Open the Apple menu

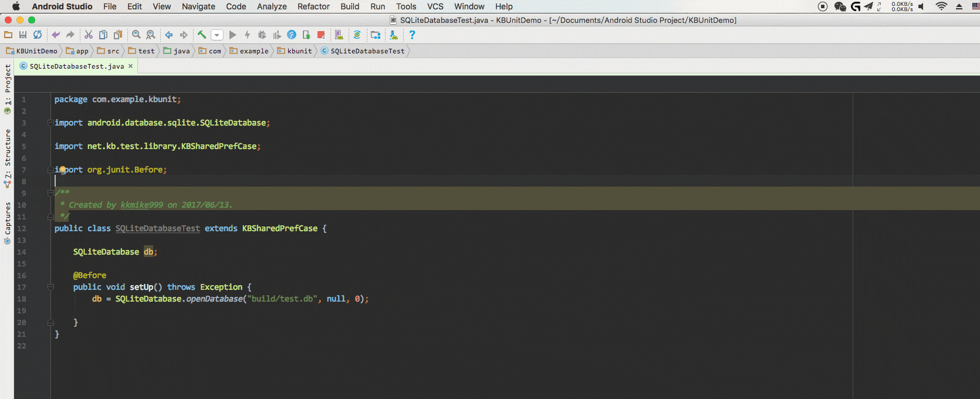click(x=16, y=6)
